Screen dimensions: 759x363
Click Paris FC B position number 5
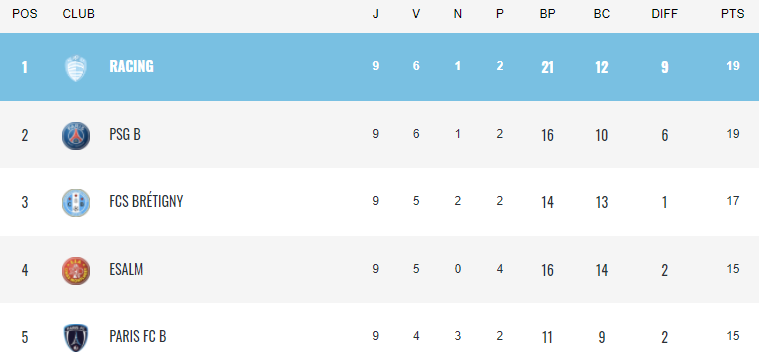pos(25,337)
